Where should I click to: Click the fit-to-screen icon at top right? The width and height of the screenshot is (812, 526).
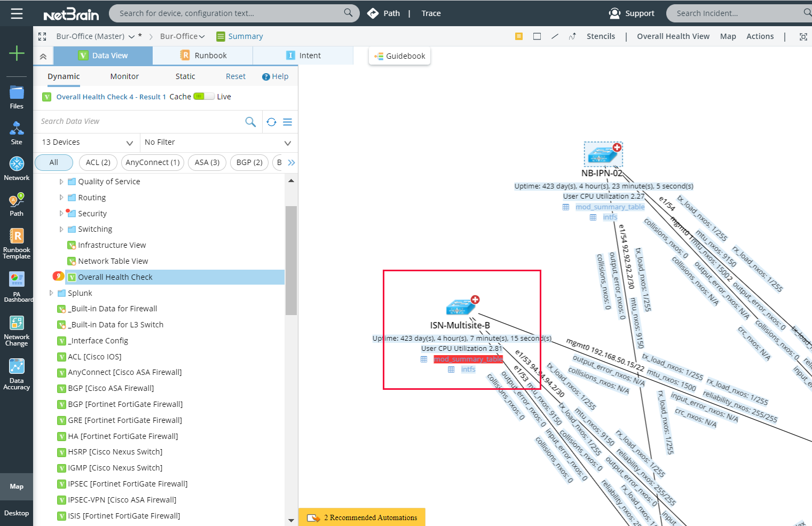click(804, 36)
